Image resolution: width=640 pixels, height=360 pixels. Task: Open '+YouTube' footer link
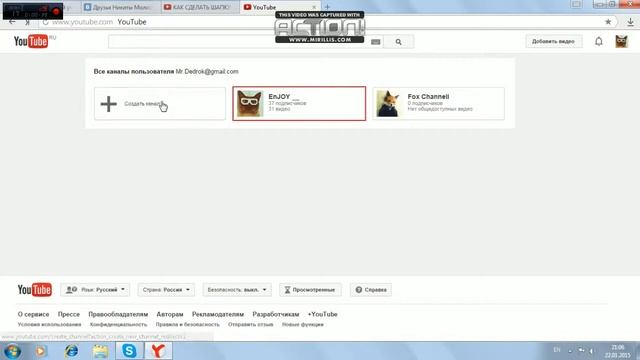[x=322, y=314]
